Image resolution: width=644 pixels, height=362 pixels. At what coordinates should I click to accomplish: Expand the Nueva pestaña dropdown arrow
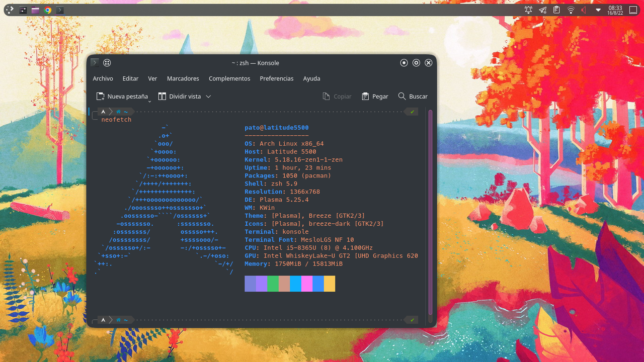point(150,101)
